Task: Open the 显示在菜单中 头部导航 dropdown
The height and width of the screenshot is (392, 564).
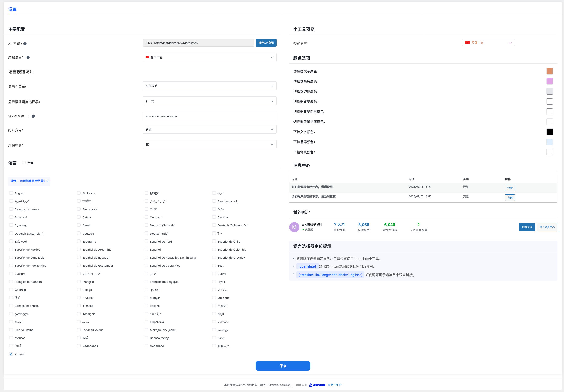Action: tap(210, 86)
